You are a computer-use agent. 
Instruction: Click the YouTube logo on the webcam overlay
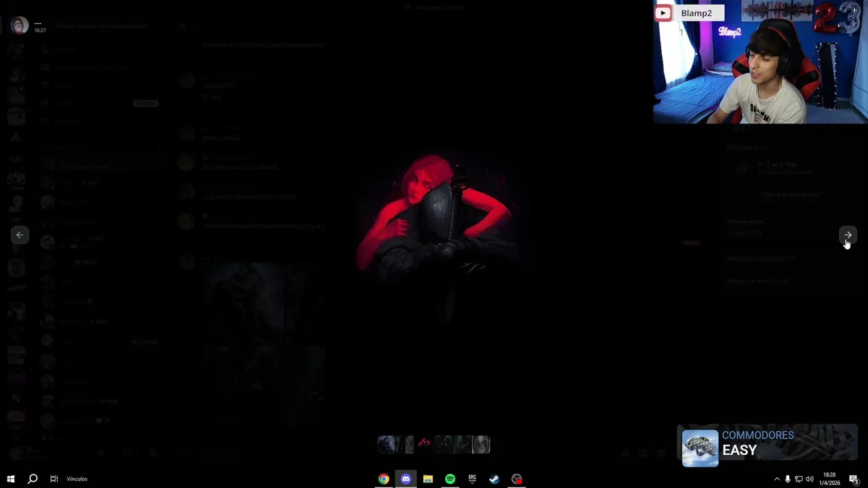[663, 13]
